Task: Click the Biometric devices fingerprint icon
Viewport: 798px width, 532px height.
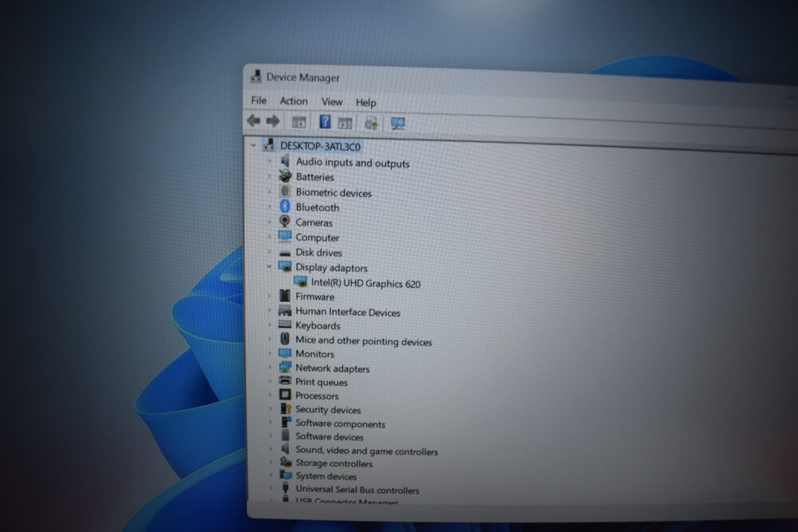Action: pyautogui.click(x=285, y=191)
